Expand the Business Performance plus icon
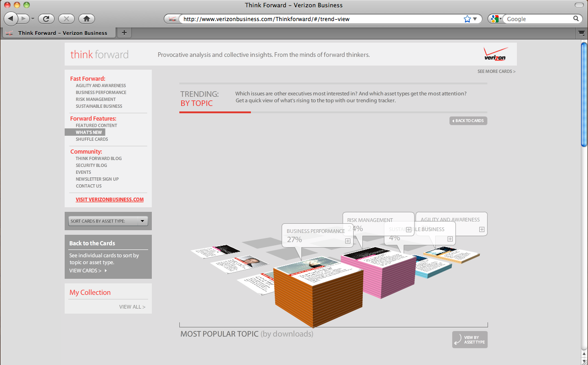 pos(348,241)
